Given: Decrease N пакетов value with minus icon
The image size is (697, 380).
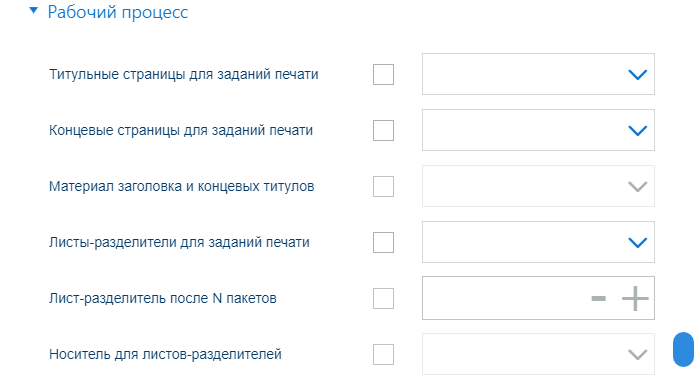Looking at the screenshot, I should 599,298.
